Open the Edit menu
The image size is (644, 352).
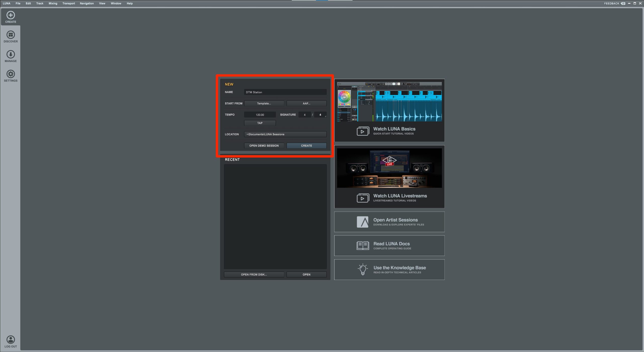coord(28,4)
